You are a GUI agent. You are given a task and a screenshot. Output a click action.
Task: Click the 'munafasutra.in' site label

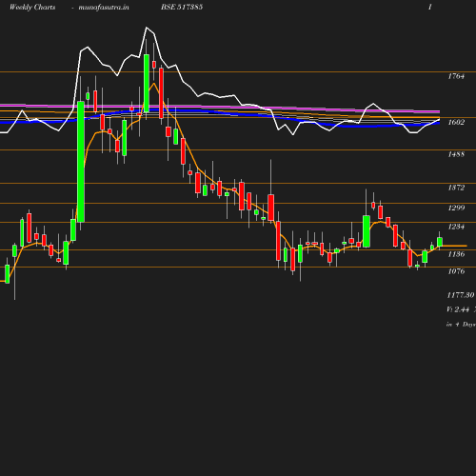(104, 8)
